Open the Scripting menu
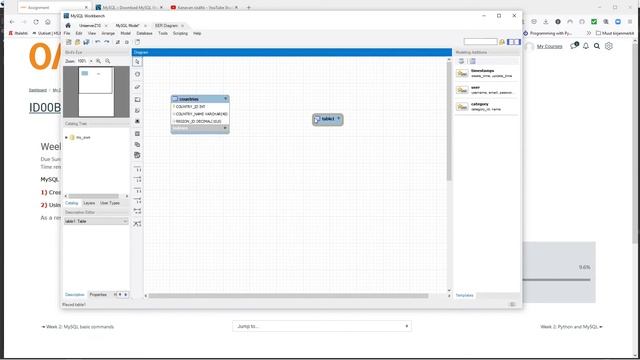The image size is (640, 360). tap(180, 33)
